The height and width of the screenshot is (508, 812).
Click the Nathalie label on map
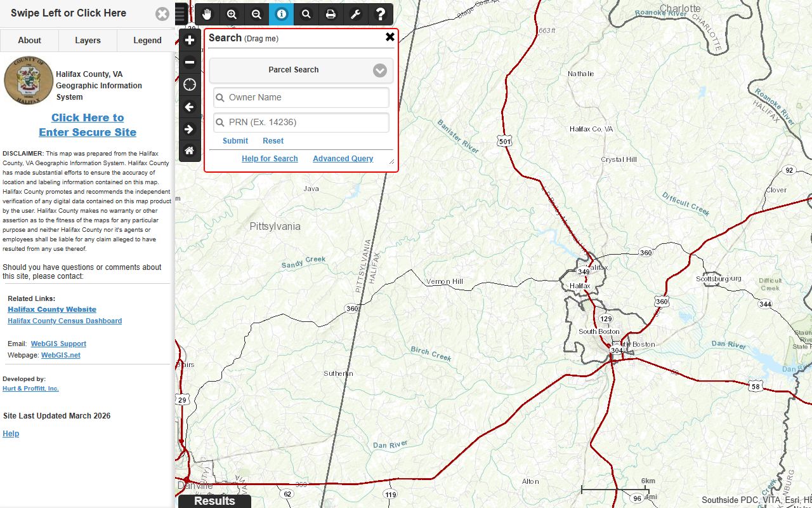(x=581, y=74)
